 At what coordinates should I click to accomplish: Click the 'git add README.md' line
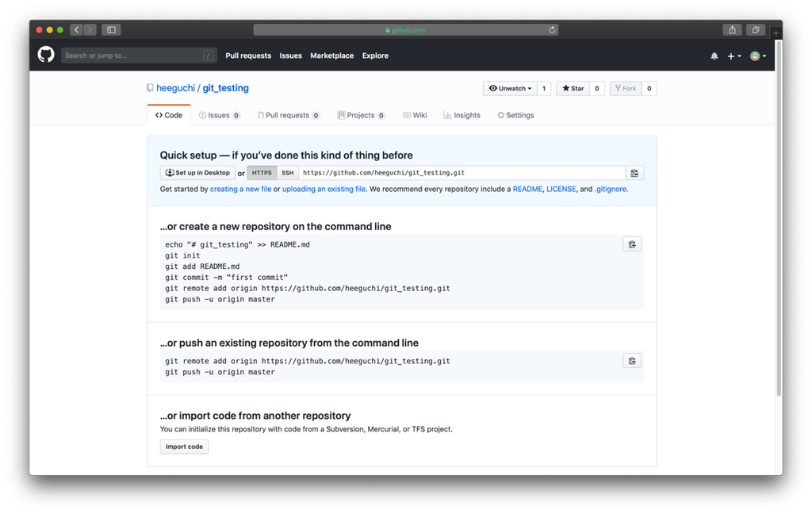(x=202, y=267)
